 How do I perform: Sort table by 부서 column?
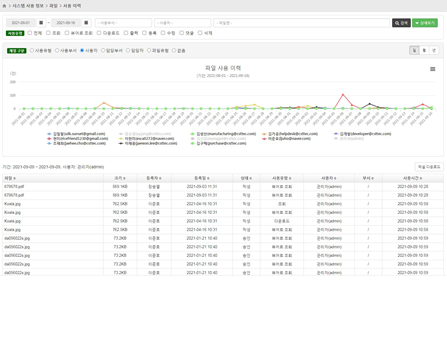click(x=368, y=178)
